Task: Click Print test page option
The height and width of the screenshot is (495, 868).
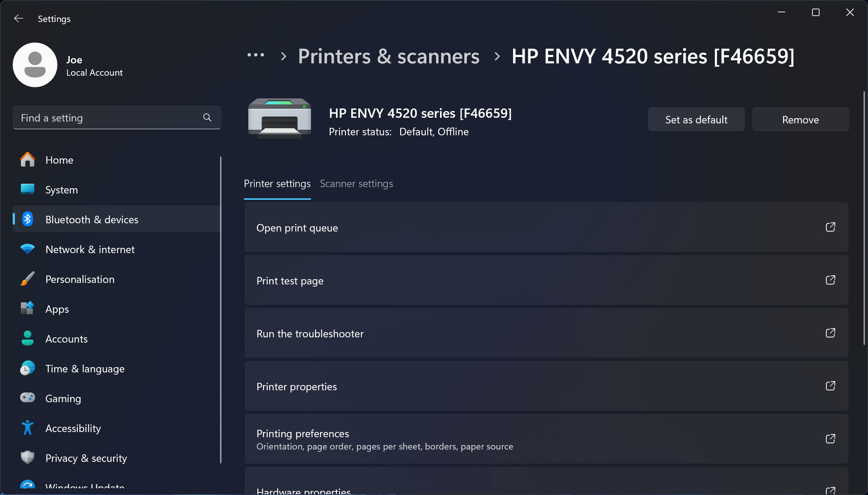Action: tap(546, 281)
